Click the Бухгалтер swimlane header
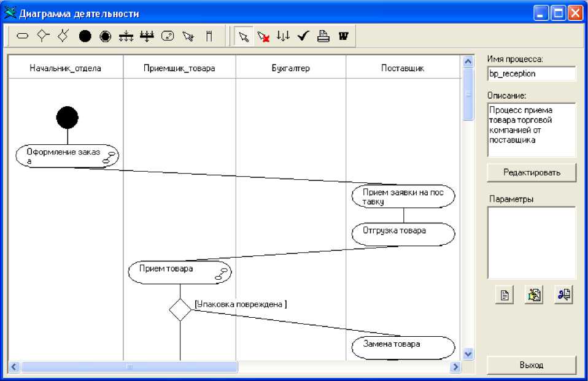 291,68
